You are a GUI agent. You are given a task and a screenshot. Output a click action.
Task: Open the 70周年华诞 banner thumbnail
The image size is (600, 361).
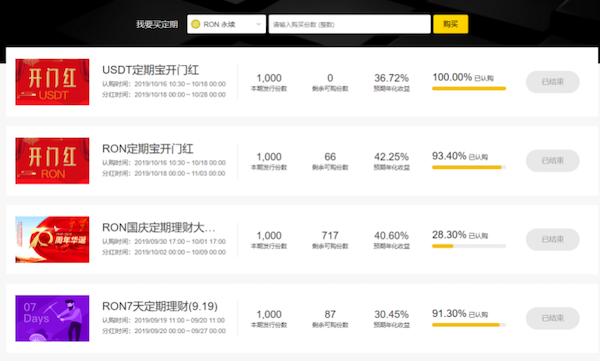click(52, 240)
